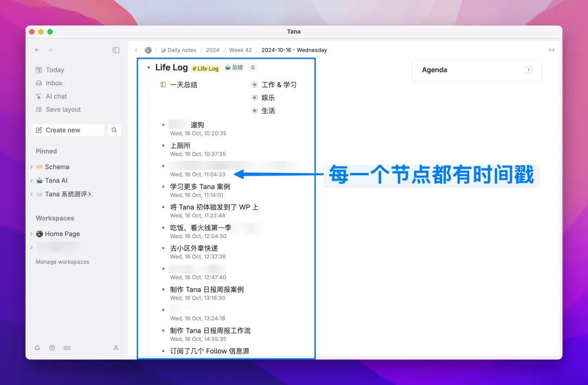
Task: Click the 制作 Tana 日报周报工作流 node
Action: [x=210, y=331]
